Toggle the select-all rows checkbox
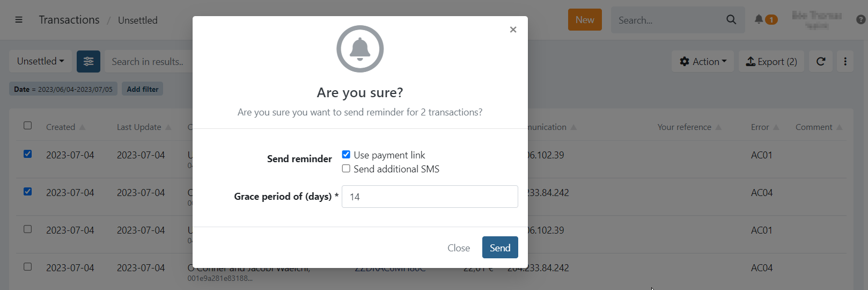The width and height of the screenshot is (868, 290). coord(28,126)
